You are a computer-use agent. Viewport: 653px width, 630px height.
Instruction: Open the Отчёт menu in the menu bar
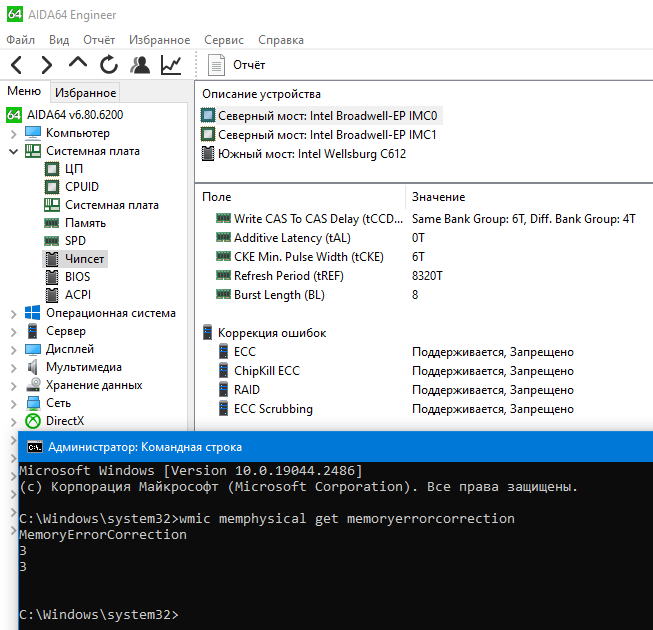[99, 40]
